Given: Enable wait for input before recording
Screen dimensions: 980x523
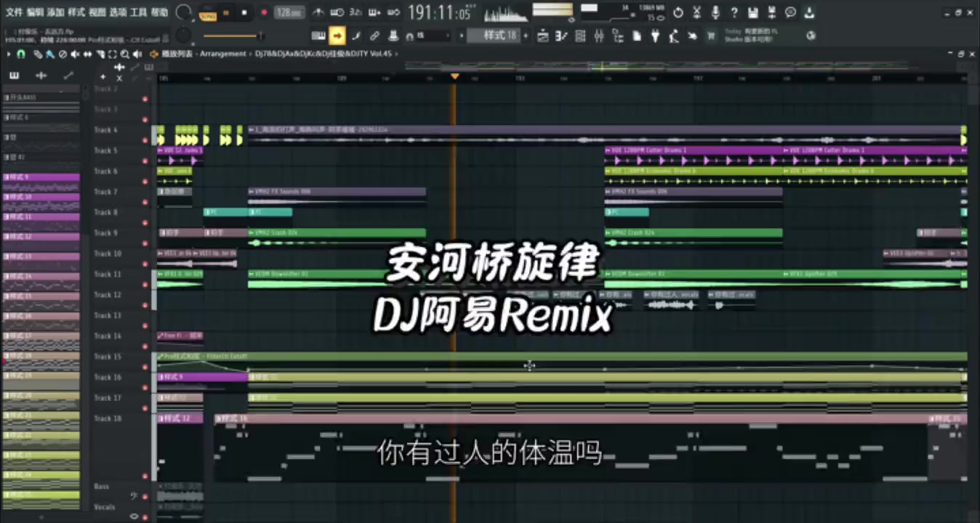Looking at the screenshot, I should [337, 12].
